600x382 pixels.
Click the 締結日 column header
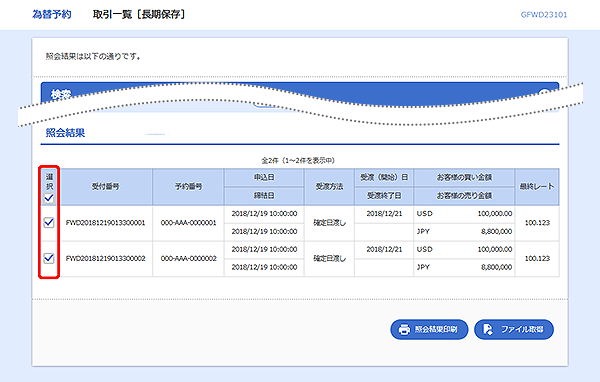click(x=264, y=196)
